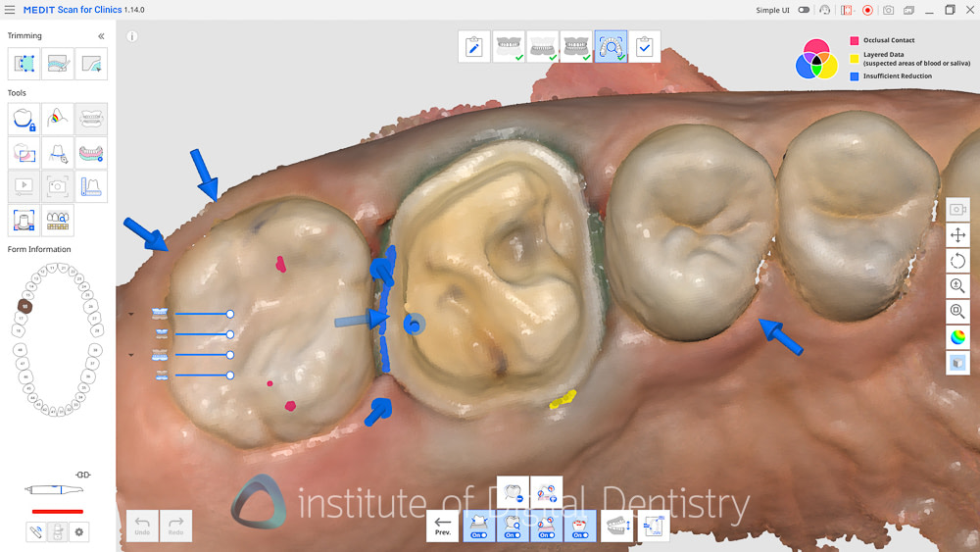980x552 pixels.
Task: Start recording with the red record button
Action: click(867, 10)
